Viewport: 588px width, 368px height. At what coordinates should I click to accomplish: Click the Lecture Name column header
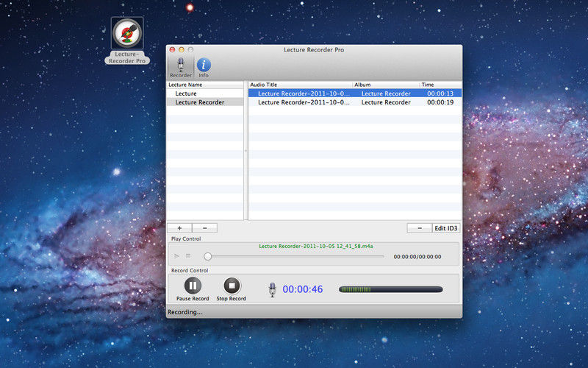205,85
